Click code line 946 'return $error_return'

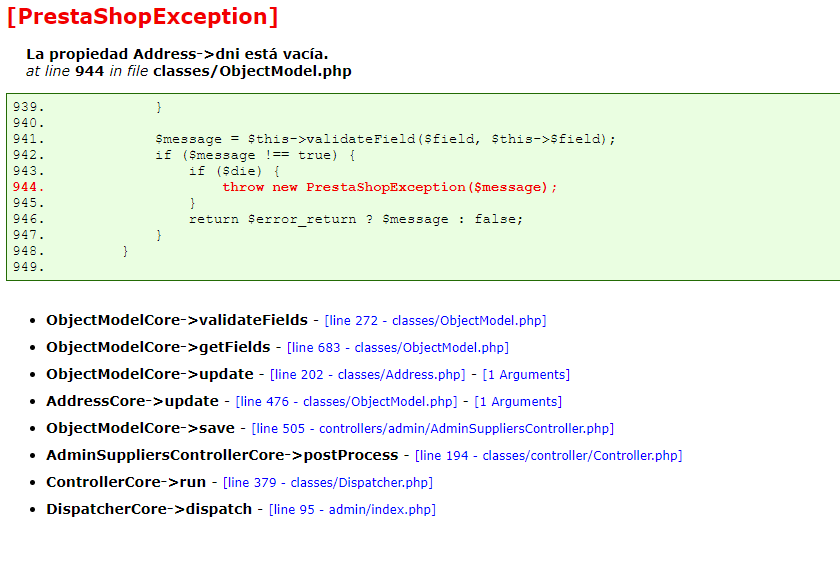[356, 219]
